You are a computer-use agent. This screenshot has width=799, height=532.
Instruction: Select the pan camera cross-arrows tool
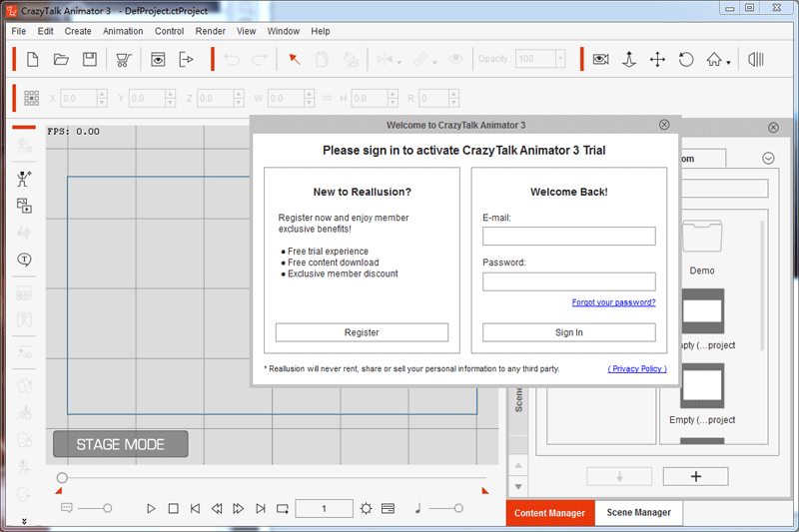[657, 60]
